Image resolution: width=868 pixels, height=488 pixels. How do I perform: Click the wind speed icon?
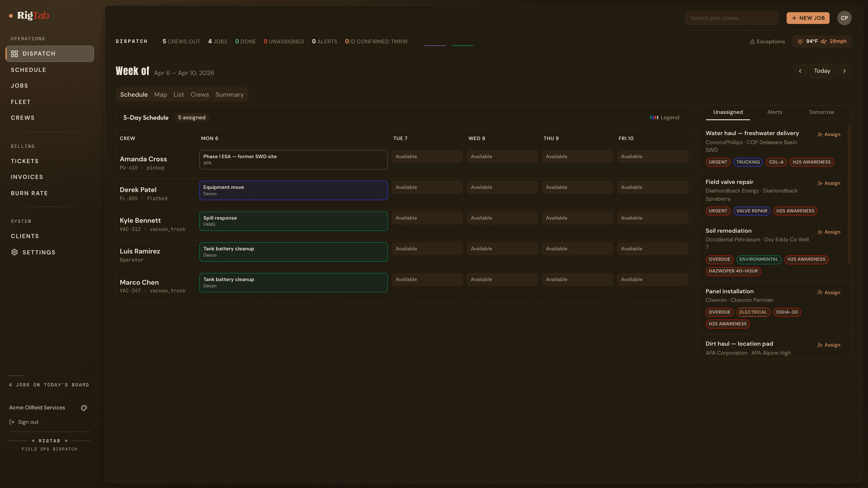[x=823, y=41]
